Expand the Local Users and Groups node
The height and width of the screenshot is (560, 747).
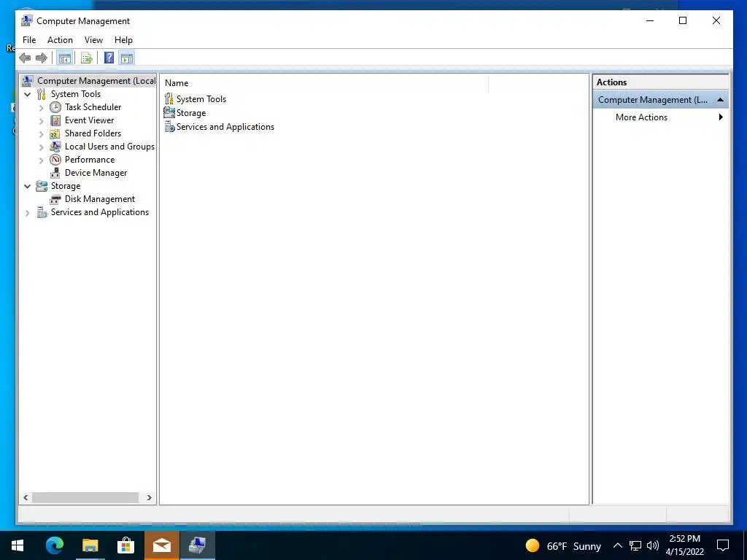[42, 147]
